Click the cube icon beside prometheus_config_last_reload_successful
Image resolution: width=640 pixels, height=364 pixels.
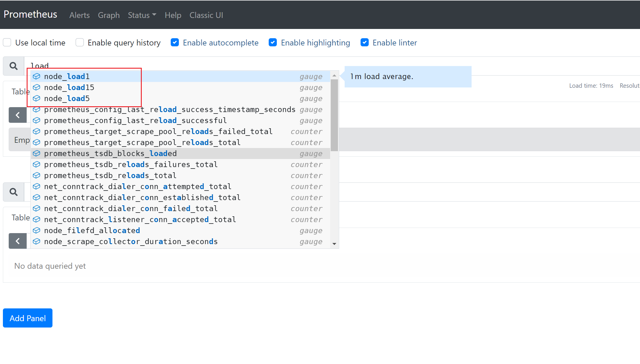click(x=37, y=120)
